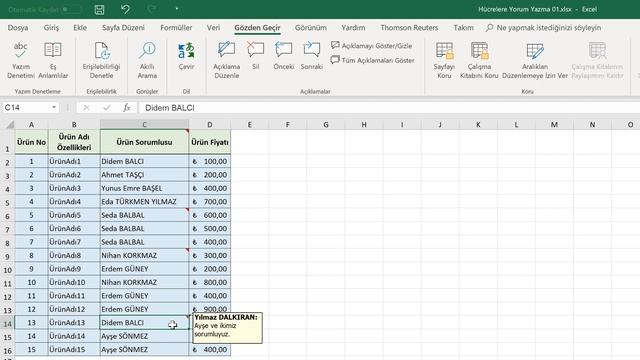This screenshot has height=360, width=640.
Task: Open the Formüller tab
Action: [x=176, y=28]
